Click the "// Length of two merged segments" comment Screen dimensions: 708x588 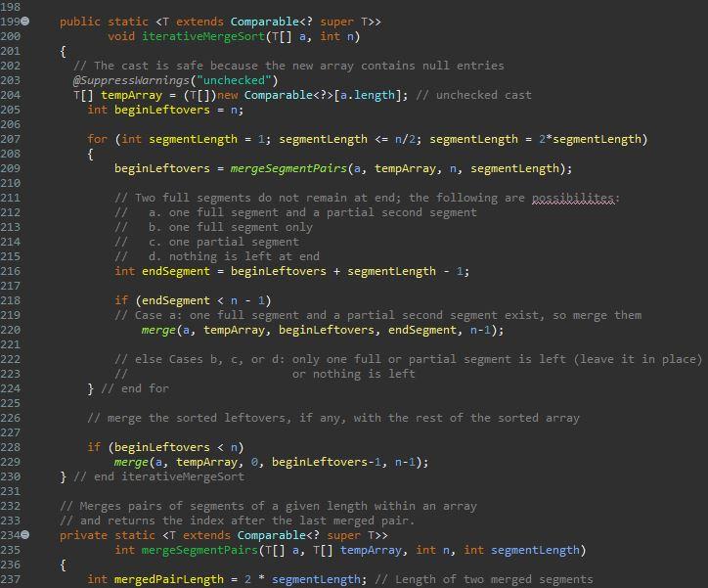coord(484,579)
